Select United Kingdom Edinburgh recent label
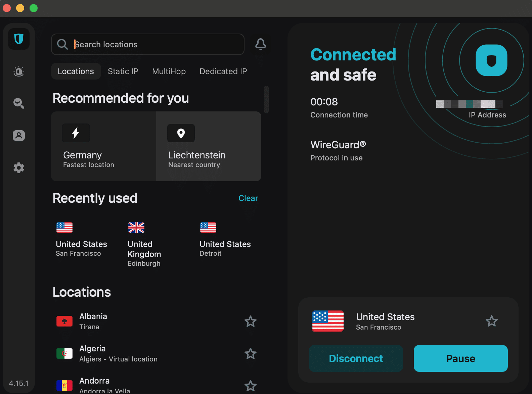Screen dimensions: 532x394 (144, 253)
